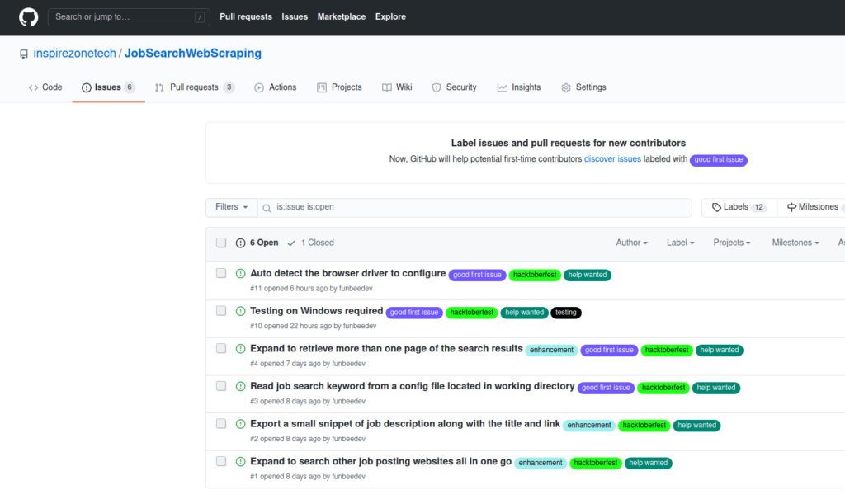Viewport: 845px width, 504px height.
Task: Click open icon for Testing on Windows required
Action: (x=240, y=311)
